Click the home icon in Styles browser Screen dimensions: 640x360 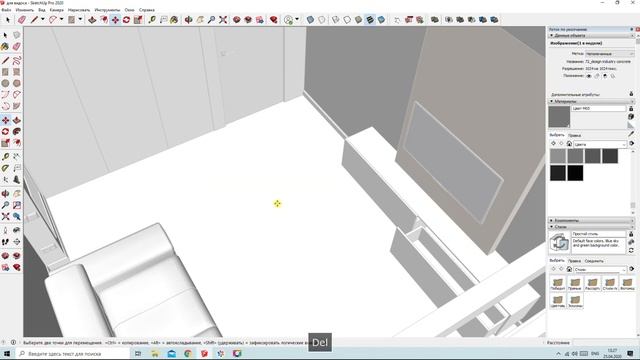coord(569,269)
